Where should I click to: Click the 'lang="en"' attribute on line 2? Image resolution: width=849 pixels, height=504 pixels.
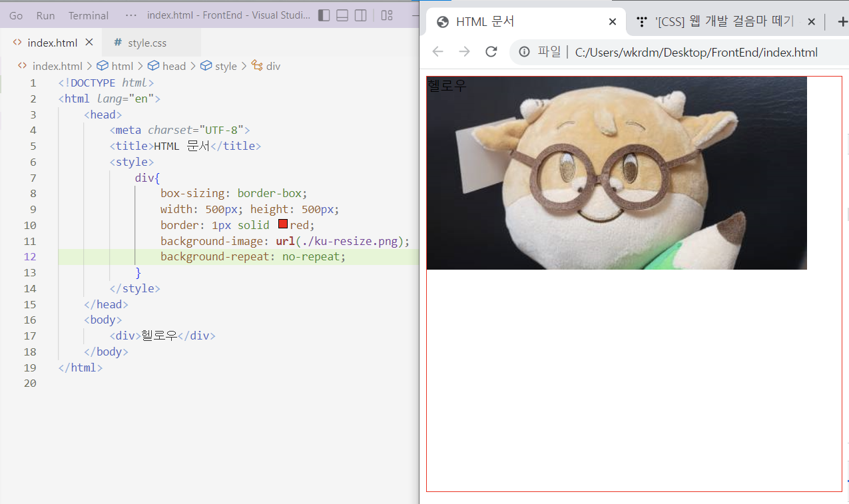click(x=125, y=99)
